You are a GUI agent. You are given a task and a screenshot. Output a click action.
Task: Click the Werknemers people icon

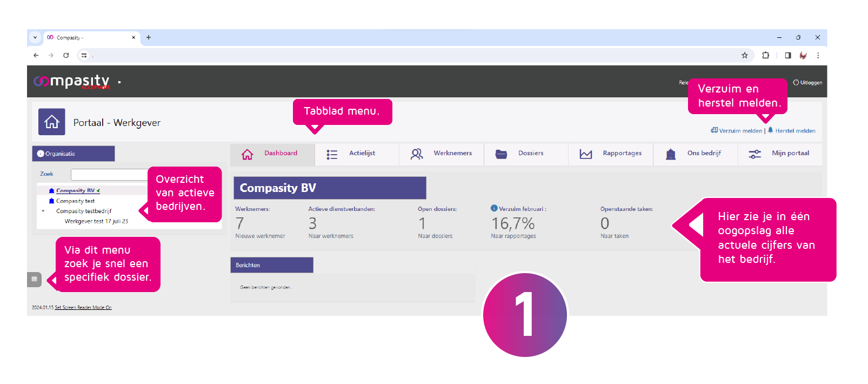click(x=417, y=154)
